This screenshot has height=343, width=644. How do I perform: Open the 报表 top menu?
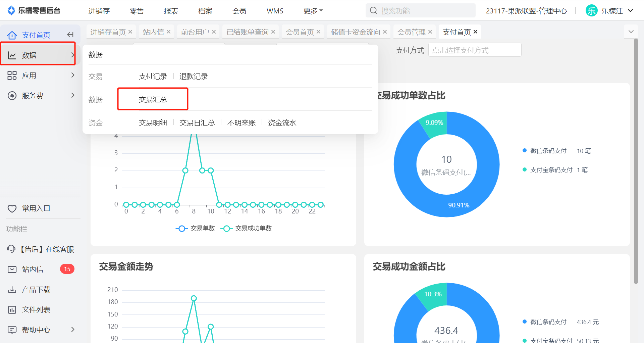pos(171,11)
